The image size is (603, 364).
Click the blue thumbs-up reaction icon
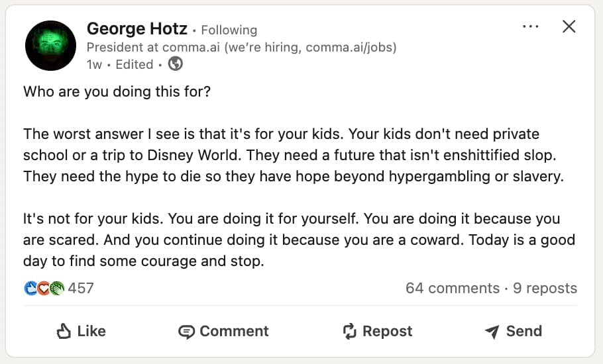(30, 289)
